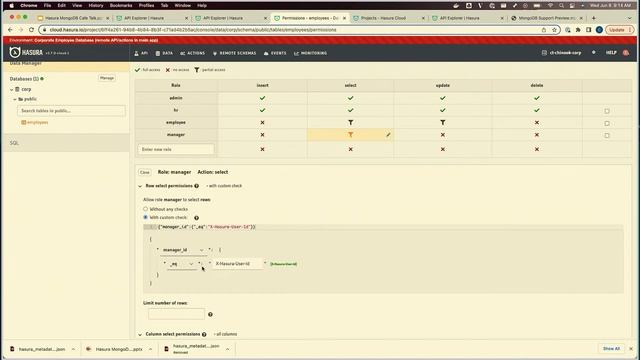Open the limit rows help icon
This screenshot has width=640, height=360.
[210, 314]
